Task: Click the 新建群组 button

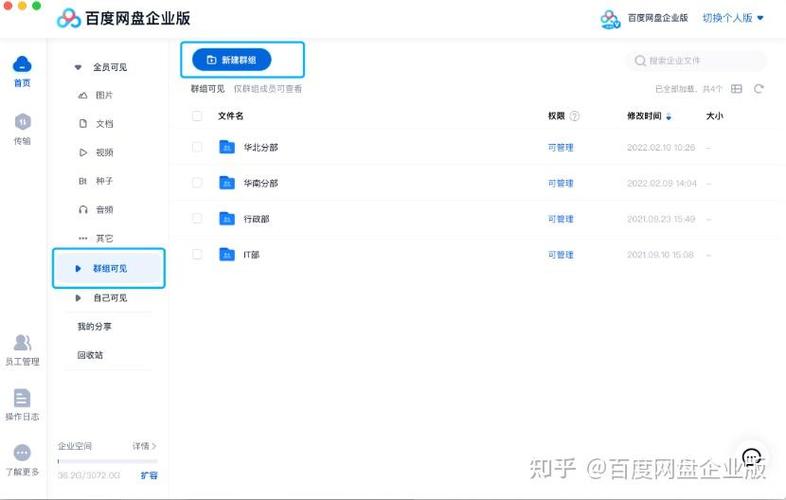Action: click(232, 60)
